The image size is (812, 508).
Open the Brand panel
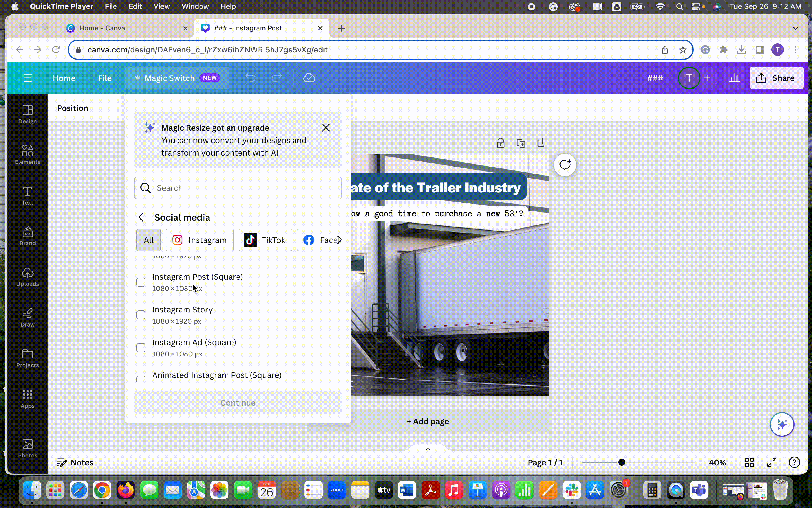28,236
